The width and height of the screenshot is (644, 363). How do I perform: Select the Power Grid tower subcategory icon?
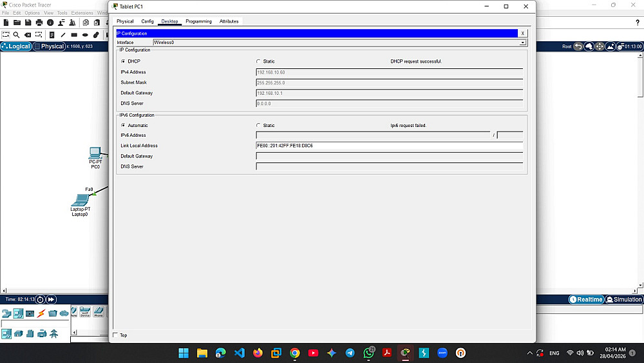pyautogui.click(x=54, y=333)
